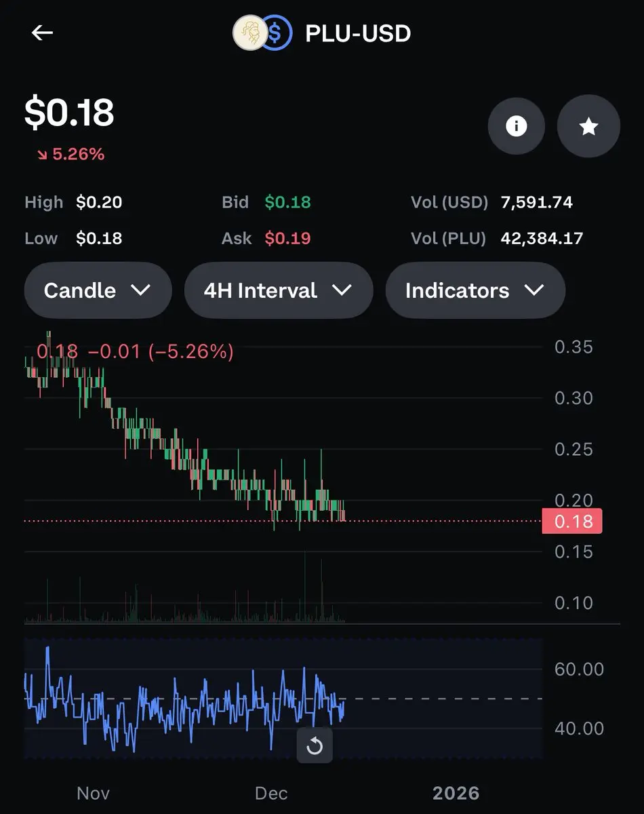Tap the 40.00 RSI axis label
The width and height of the screenshot is (644, 814).
579,729
